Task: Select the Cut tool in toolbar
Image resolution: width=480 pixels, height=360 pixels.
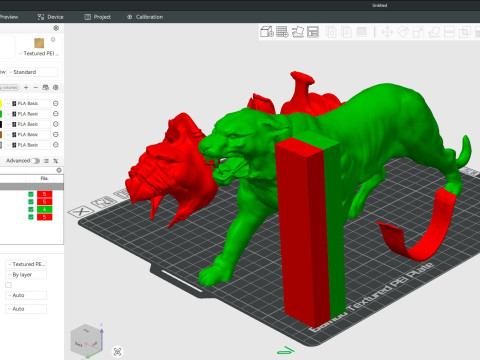Action: [449, 32]
